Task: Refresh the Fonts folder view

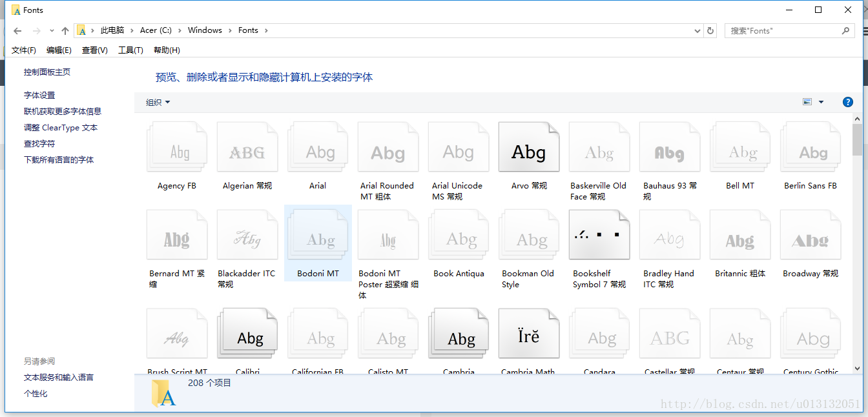Action: [x=710, y=30]
